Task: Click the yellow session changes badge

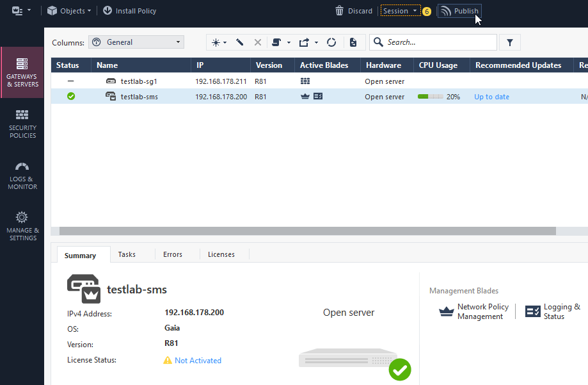Action: click(426, 12)
